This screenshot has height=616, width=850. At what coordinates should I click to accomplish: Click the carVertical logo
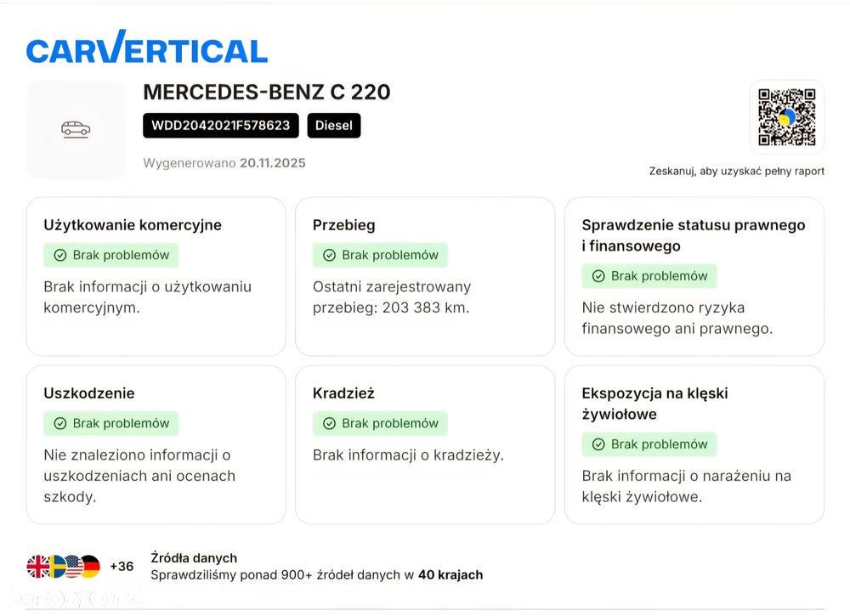[x=147, y=48]
